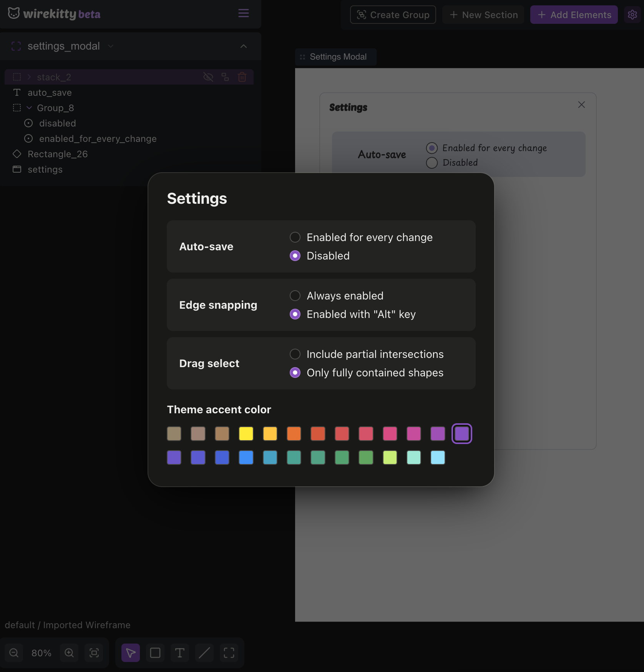
Task: Open the hamburger menu
Action: pos(243,13)
